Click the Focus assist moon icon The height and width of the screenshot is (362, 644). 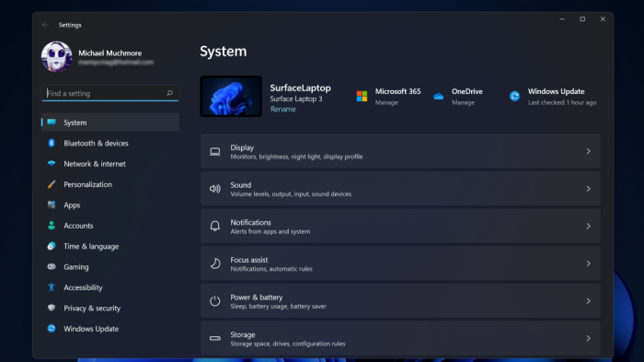click(x=214, y=263)
